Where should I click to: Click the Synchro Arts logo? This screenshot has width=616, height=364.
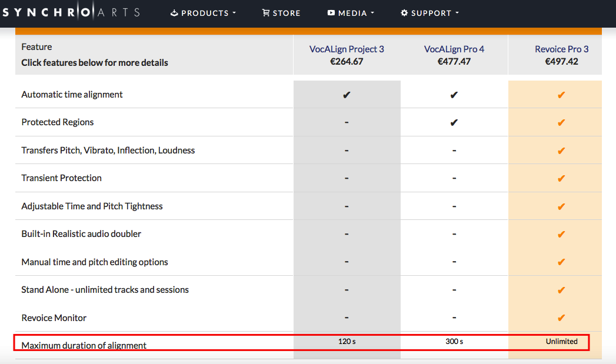71,12
